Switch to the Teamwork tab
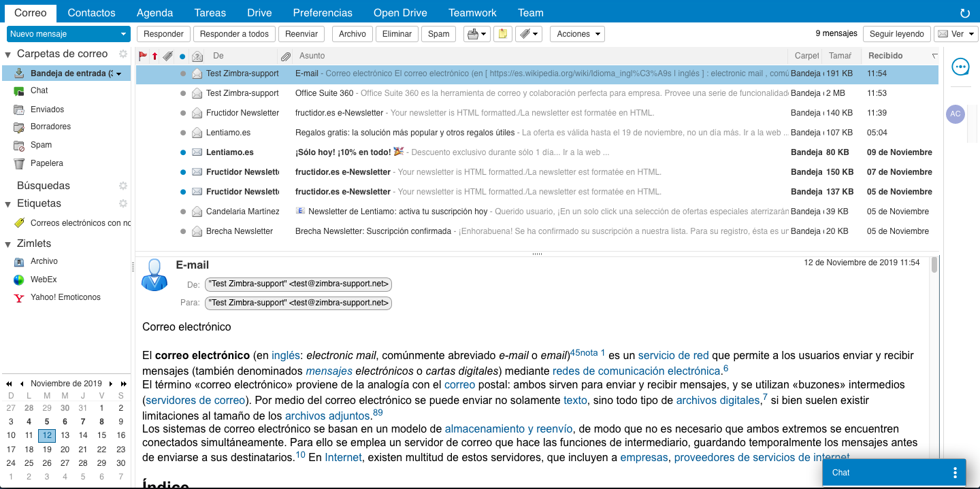980x489 pixels. coord(473,13)
